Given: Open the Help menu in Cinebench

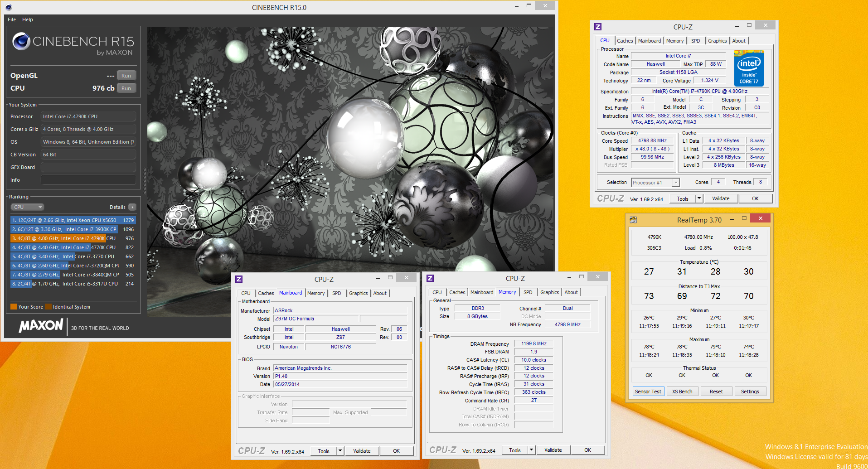Looking at the screenshot, I should tap(28, 19).
